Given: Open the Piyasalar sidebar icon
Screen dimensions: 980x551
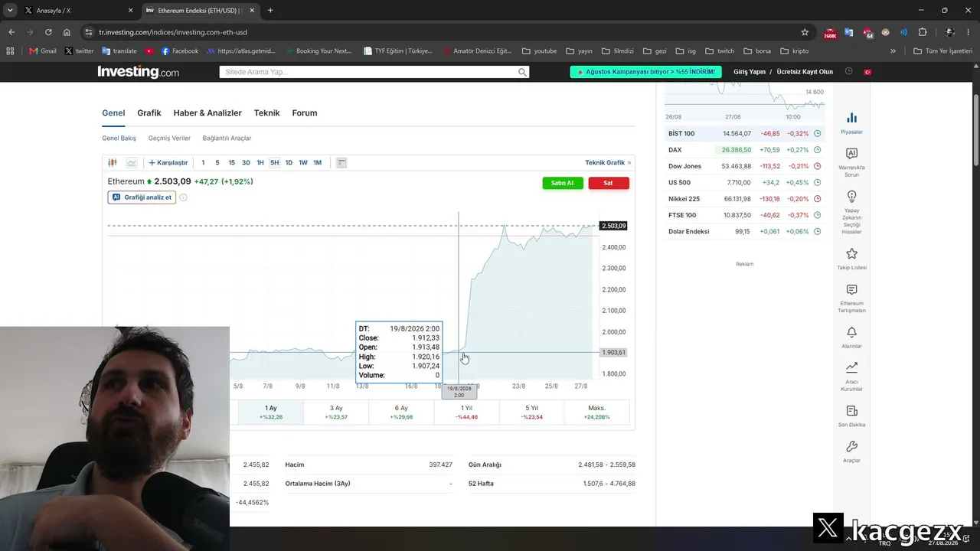Looking at the screenshot, I should pos(851,118).
